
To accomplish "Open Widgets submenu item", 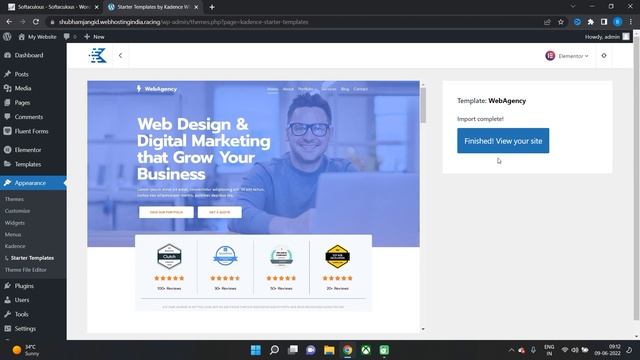I will (x=15, y=223).
